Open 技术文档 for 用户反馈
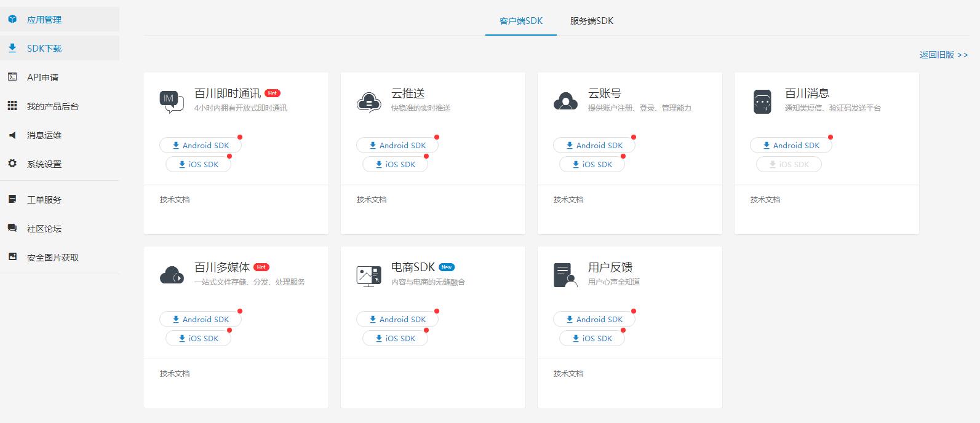This screenshot has height=423, width=980. [568, 373]
